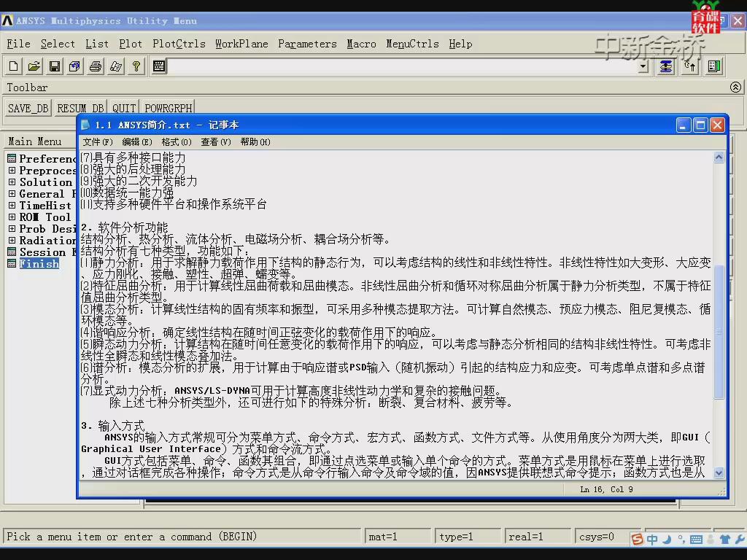Image resolution: width=747 pixels, height=560 pixels.
Task: Open Notepad 格式(O) menu
Action: click(x=177, y=142)
